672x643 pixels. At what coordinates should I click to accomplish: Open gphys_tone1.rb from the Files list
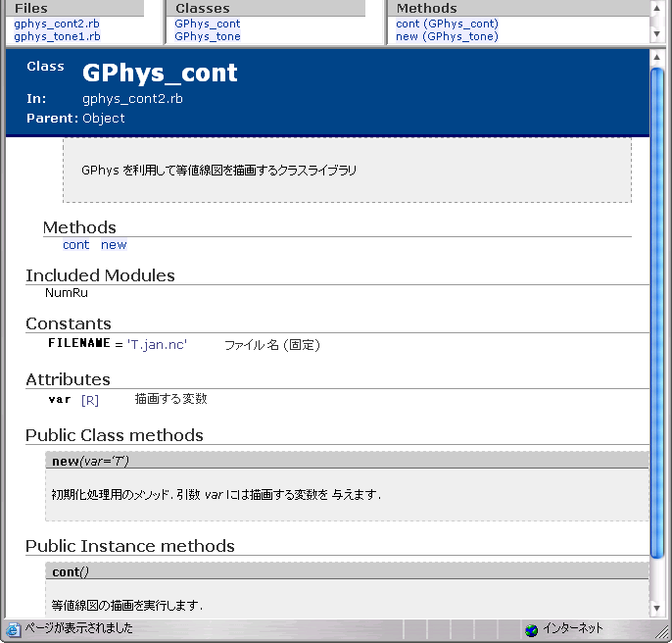57,36
